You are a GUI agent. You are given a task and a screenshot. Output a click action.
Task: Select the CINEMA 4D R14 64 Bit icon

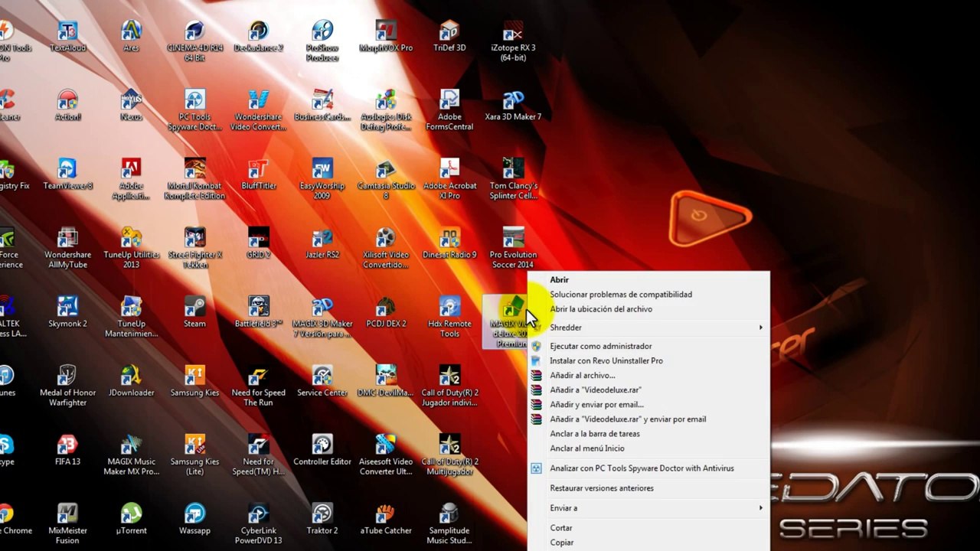(x=194, y=41)
